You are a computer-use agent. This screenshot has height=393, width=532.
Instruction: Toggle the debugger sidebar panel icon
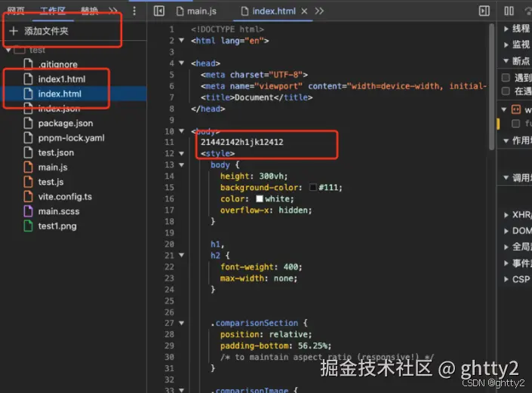(484, 11)
